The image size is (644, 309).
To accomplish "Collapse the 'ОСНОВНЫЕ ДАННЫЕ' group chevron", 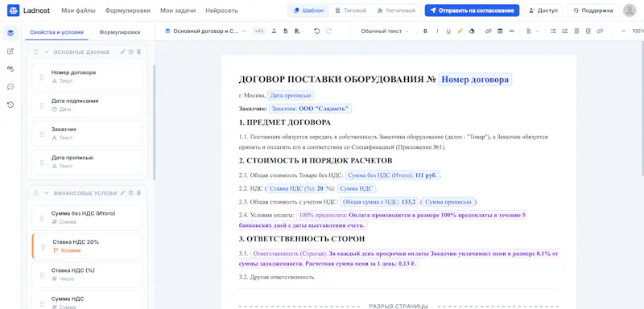I will (x=47, y=52).
